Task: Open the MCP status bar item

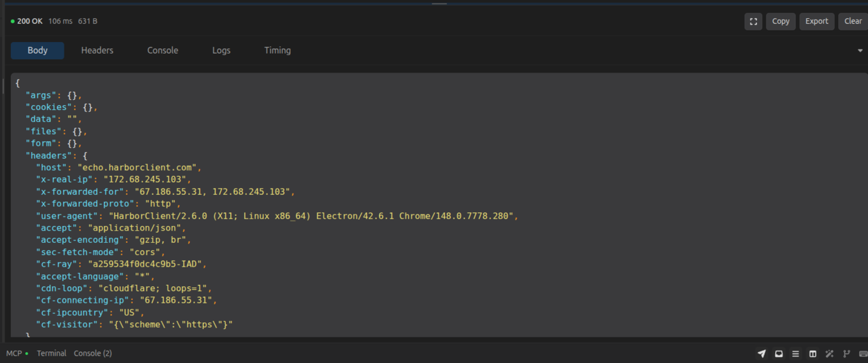Action: [17, 354]
